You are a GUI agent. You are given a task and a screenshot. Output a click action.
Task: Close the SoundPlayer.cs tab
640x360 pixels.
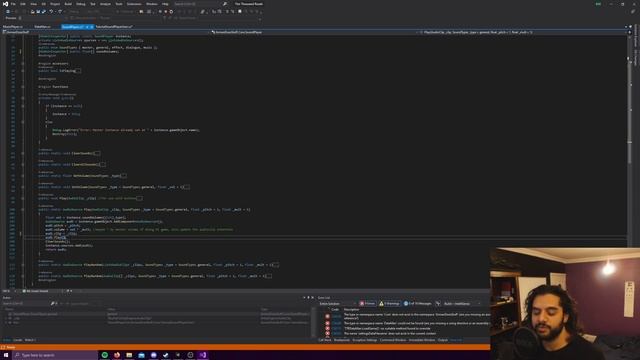point(91,27)
